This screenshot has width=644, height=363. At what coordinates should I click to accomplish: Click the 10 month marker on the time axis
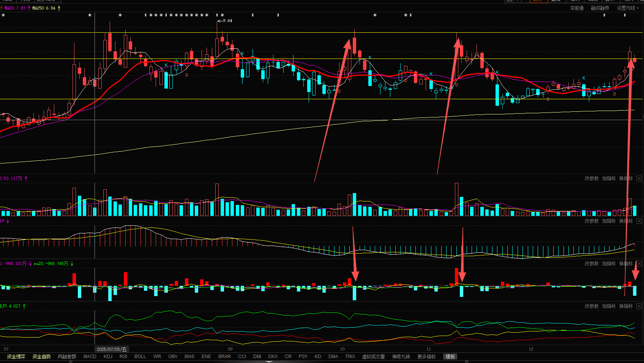342,349
